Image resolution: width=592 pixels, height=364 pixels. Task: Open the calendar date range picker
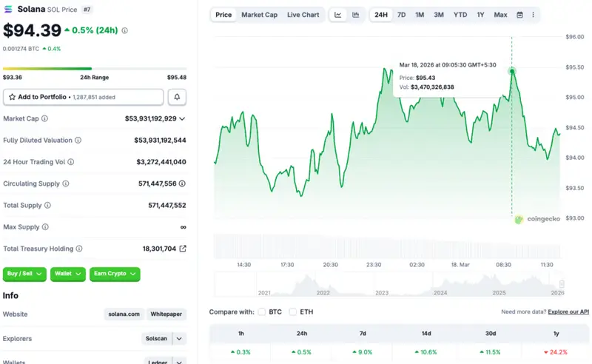(520, 15)
